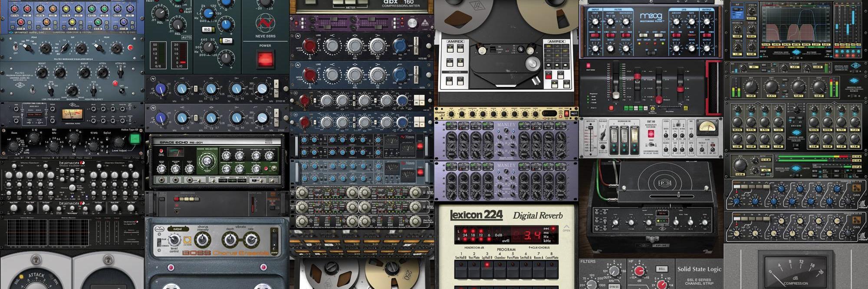Click the orange square Boss CE-1 logo

point(187,240)
